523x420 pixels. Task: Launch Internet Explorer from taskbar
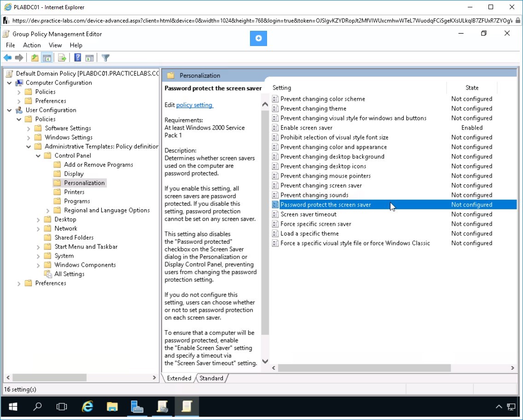87,406
